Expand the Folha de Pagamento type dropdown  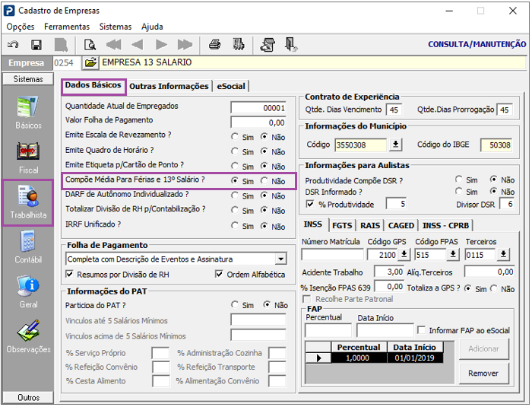tap(280, 259)
